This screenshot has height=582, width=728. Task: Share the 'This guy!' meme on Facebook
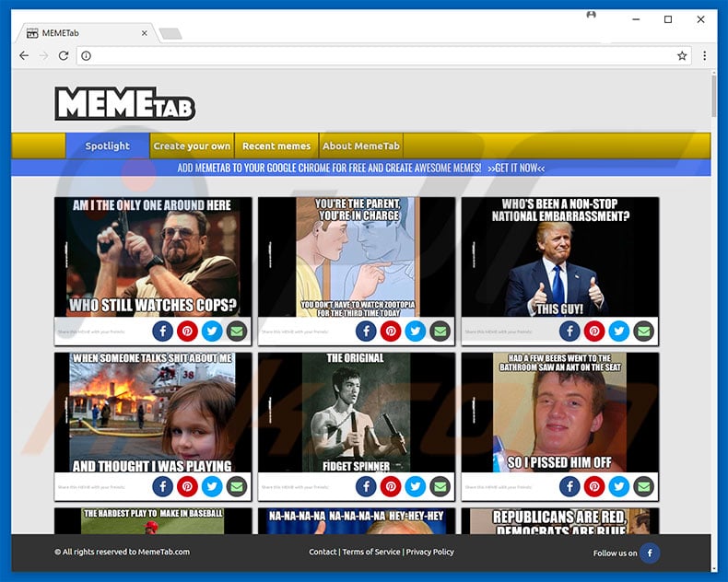(x=569, y=332)
